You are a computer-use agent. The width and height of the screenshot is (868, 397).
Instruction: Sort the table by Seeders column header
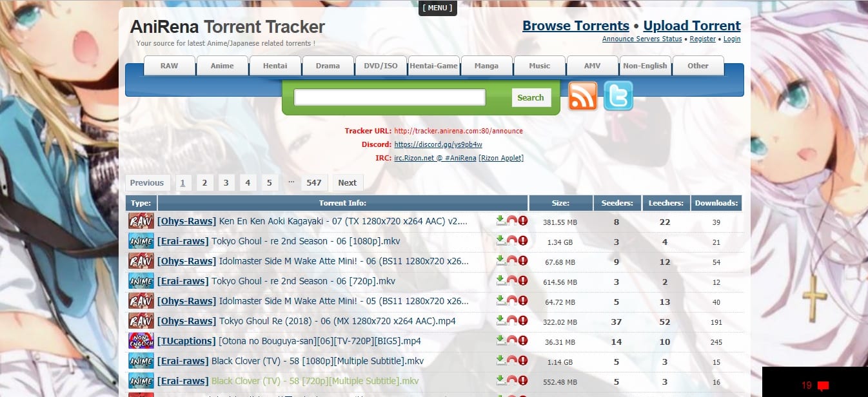point(616,203)
